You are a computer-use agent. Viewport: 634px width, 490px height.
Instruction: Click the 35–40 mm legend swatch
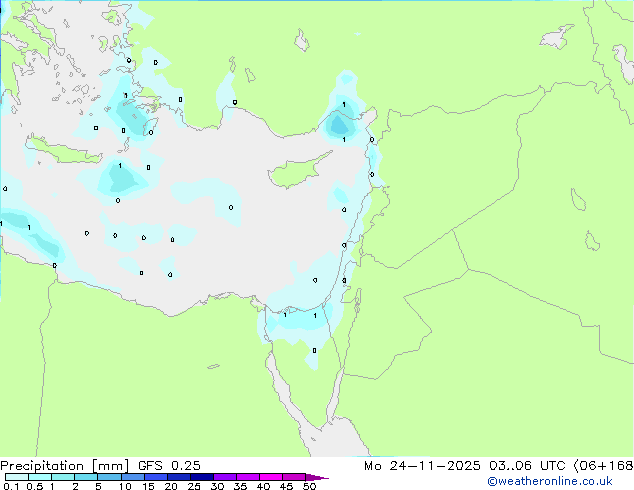[247, 477]
